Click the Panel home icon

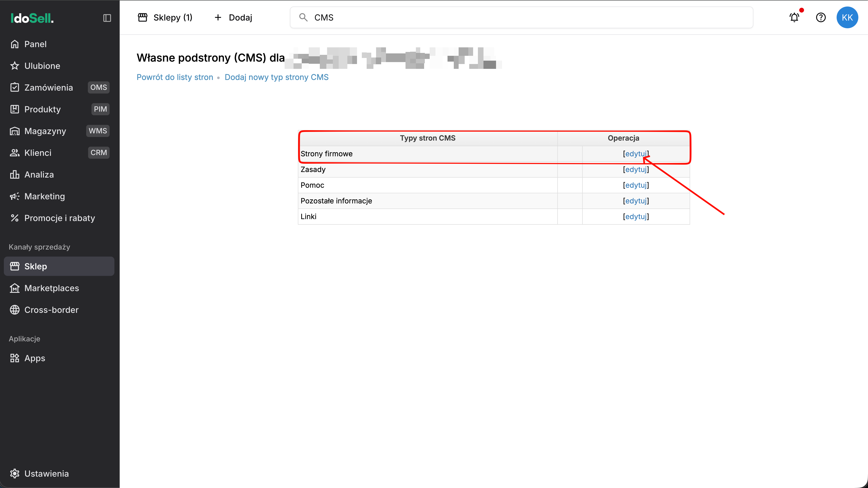pos(14,44)
